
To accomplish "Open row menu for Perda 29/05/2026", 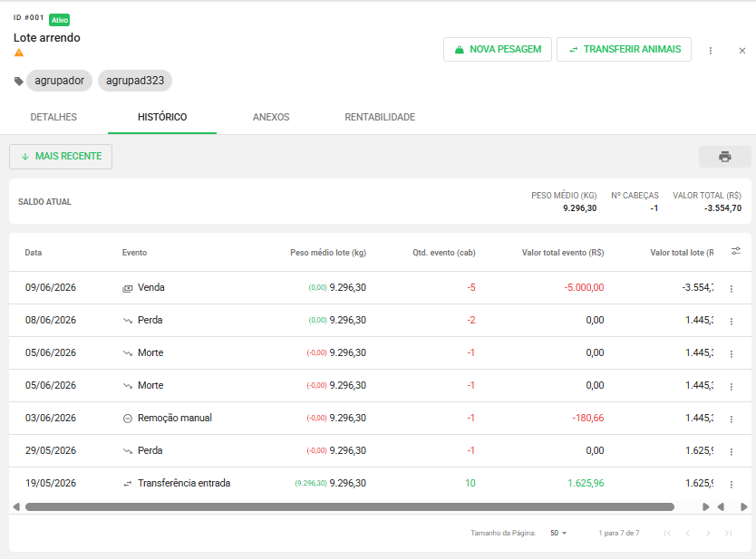I will 732,451.
